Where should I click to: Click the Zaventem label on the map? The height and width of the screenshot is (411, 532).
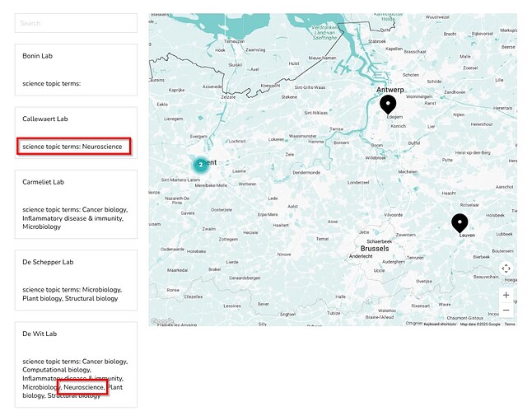click(x=405, y=235)
